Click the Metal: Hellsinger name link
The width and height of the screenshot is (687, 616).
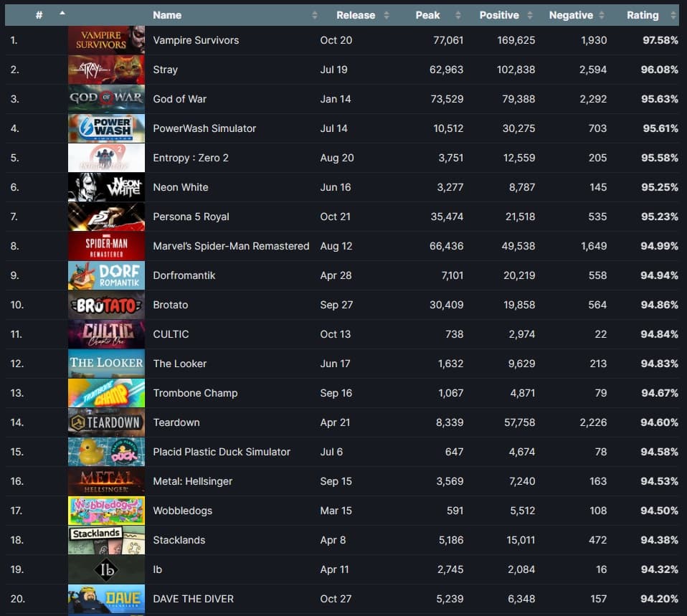(192, 481)
